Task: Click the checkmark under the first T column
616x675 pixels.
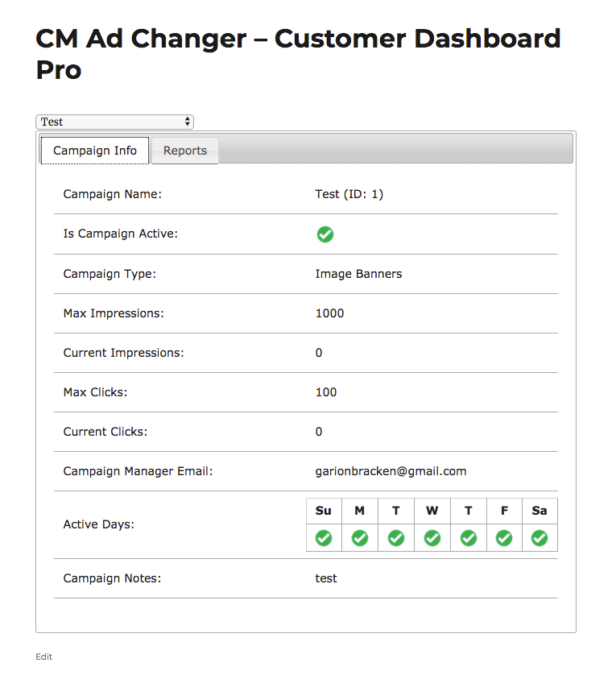Action: tap(396, 537)
